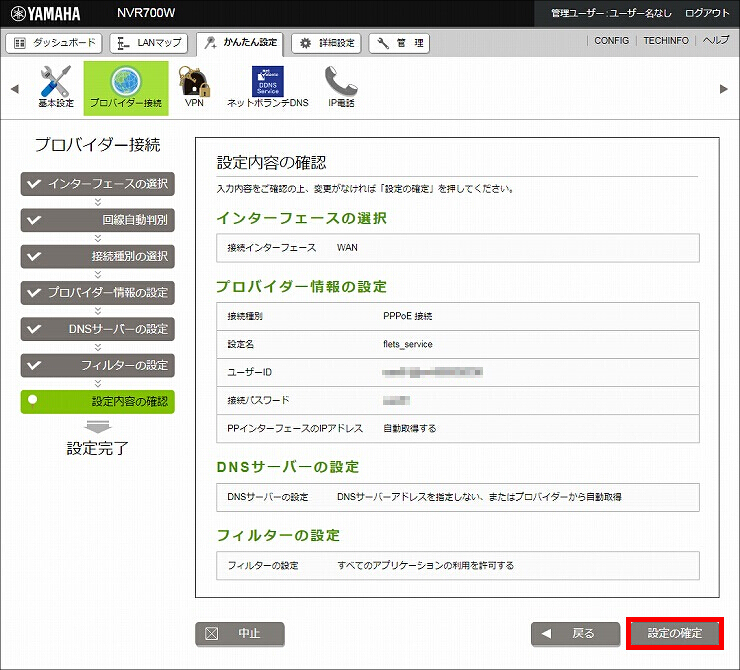Open the VPN padlock icon
The height and width of the screenshot is (670, 740).
tap(194, 87)
